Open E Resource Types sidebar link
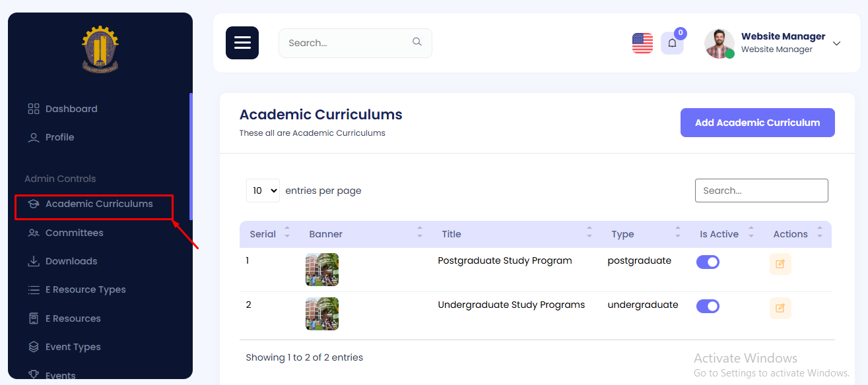 pos(85,289)
